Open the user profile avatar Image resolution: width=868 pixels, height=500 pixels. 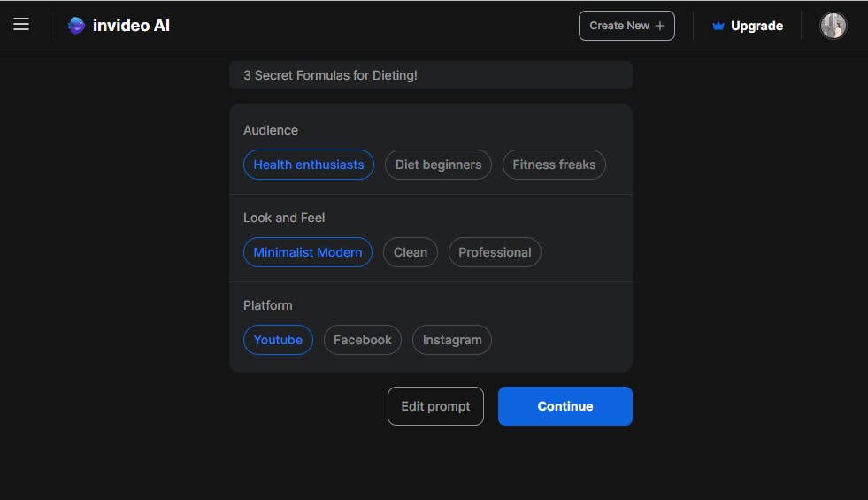(833, 26)
